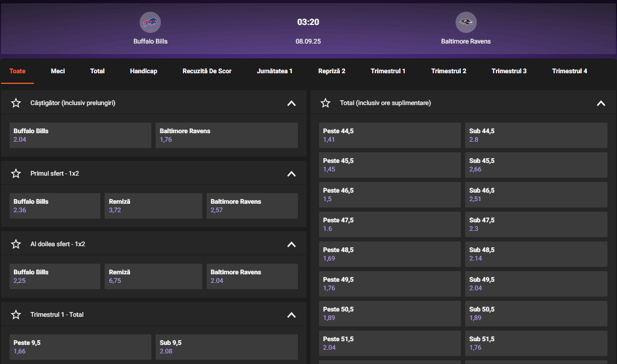Viewport: 617px width, 364px height.
Task: Select Peste 47,5 total odds
Action: (x=390, y=224)
